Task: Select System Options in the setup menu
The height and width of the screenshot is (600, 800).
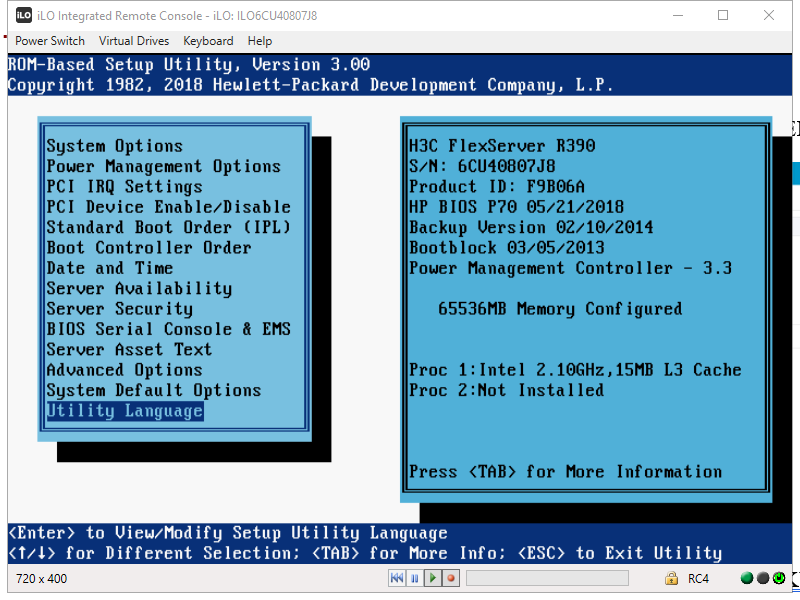Action: click(x=114, y=145)
